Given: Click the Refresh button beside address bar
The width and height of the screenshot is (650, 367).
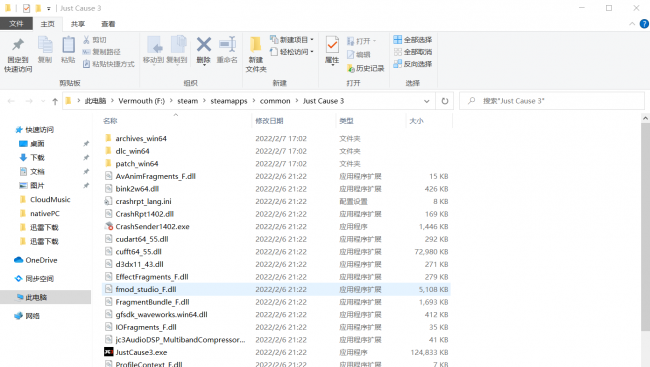Looking at the screenshot, I should pos(445,101).
